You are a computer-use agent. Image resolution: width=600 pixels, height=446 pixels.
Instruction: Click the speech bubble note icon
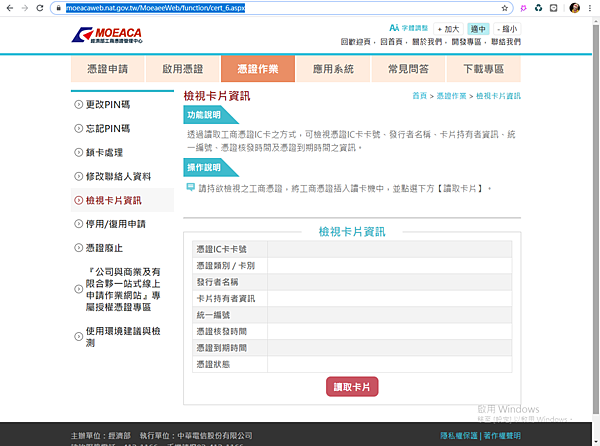[190, 187]
